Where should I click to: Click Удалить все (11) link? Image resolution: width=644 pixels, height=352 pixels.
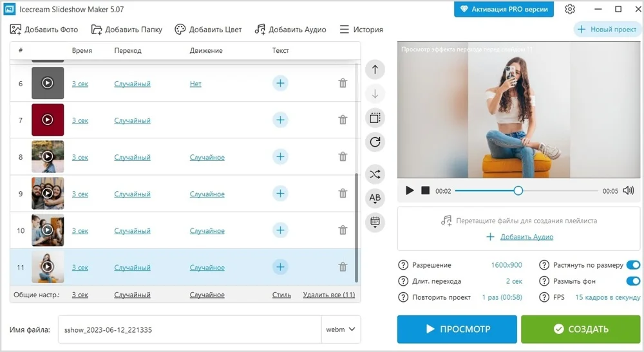[329, 295]
